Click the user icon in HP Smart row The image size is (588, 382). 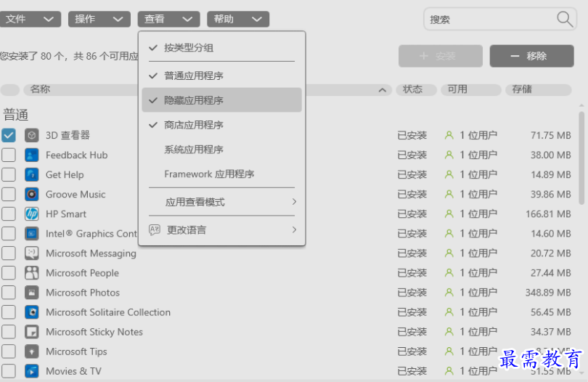[x=449, y=214]
